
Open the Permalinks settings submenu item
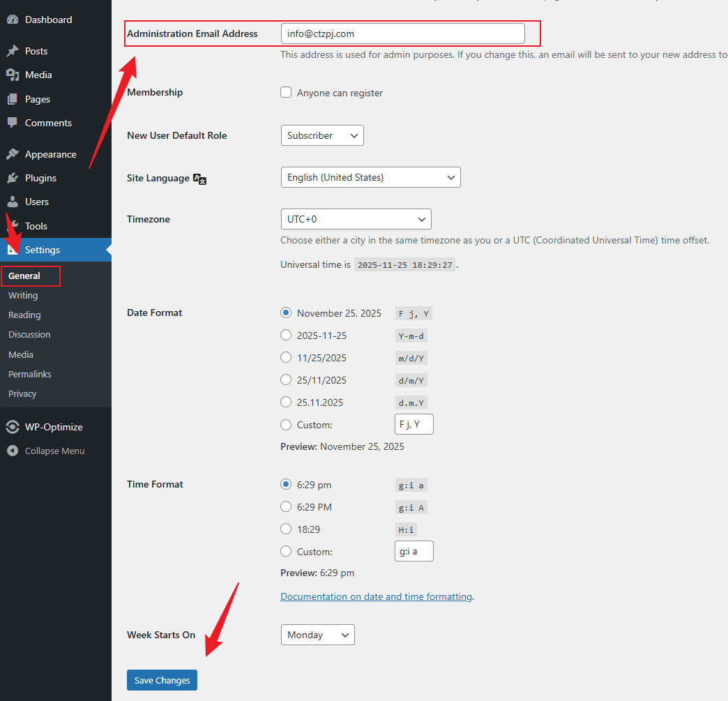pyautogui.click(x=30, y=374)
